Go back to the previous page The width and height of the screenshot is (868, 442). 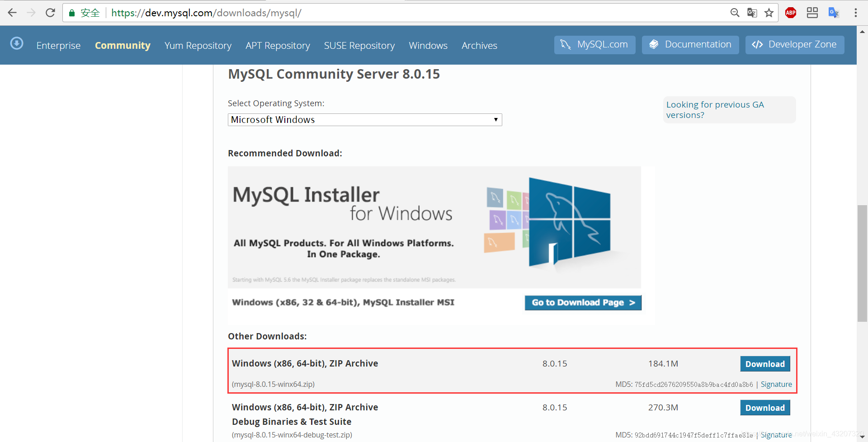tap(12, 13)
